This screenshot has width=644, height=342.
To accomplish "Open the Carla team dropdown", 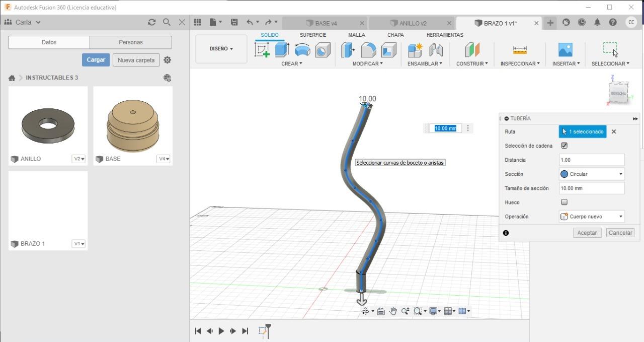I will tap(23, 22).
